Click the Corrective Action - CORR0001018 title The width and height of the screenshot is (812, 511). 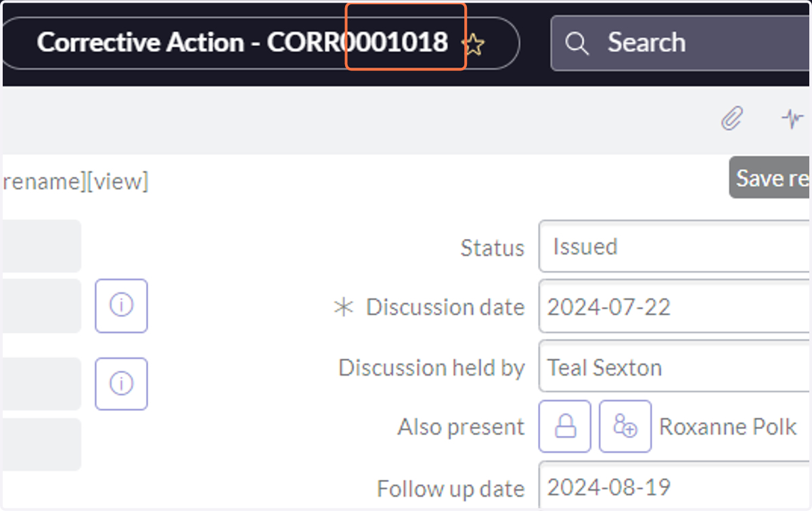(x=242, y=43)
